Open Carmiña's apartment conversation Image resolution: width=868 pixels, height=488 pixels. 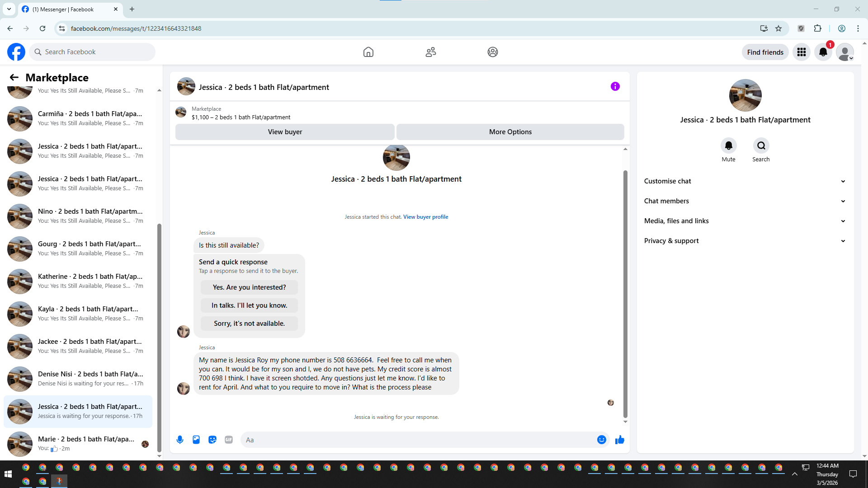[x=78, y=118]
